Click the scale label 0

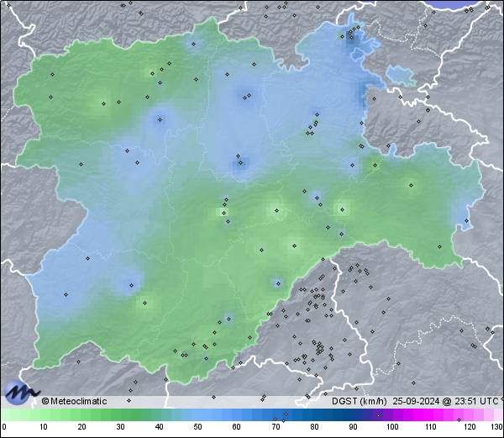(4, 427)
